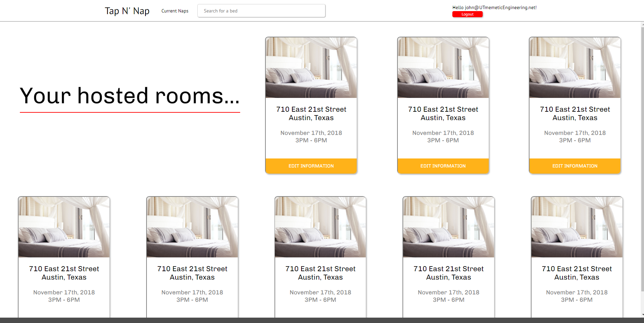Click address text on first top-row card
Screen dimensions: 644x323
311,113
